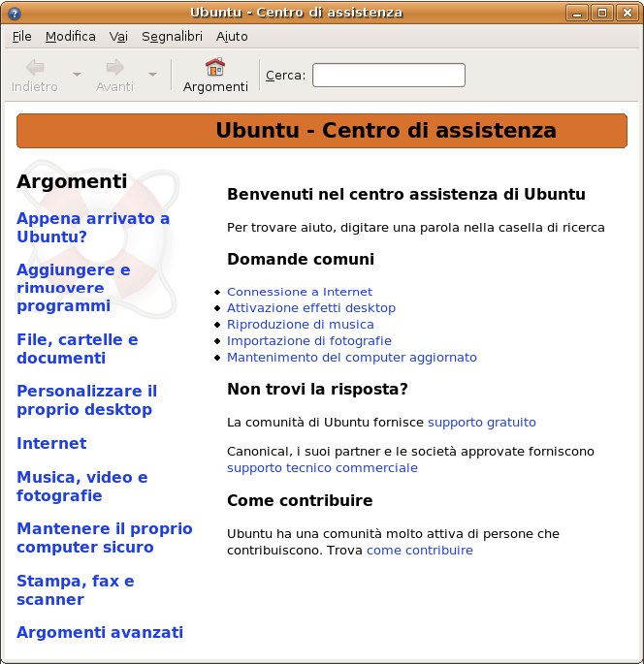Click the Avanti forward arrow icon
The height and width of the screenshot is (664, 644).
click(x=114, y=67)
